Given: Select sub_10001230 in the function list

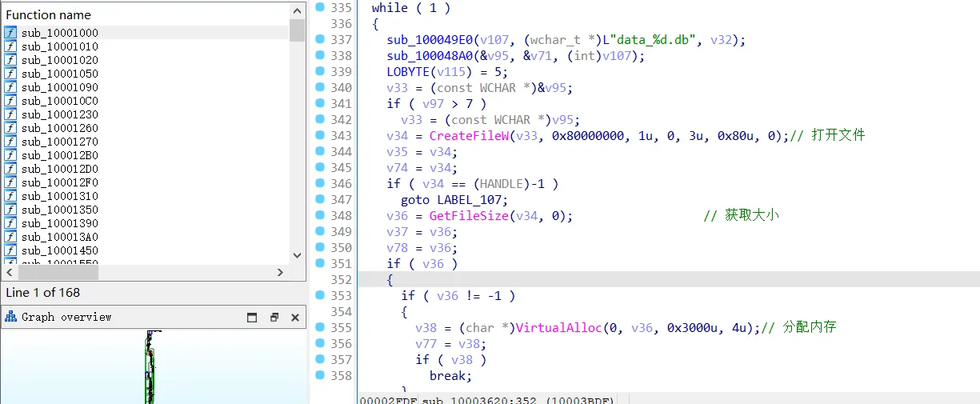Looking at the screenshot, I should pos(60,114).
